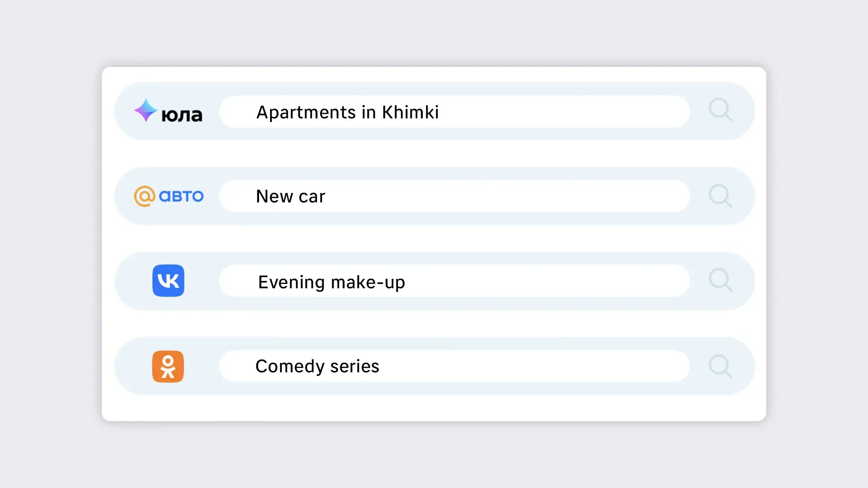Click the word 'Khimki' in the first search
The image size is (868, 488).
[x=410, y=112]
